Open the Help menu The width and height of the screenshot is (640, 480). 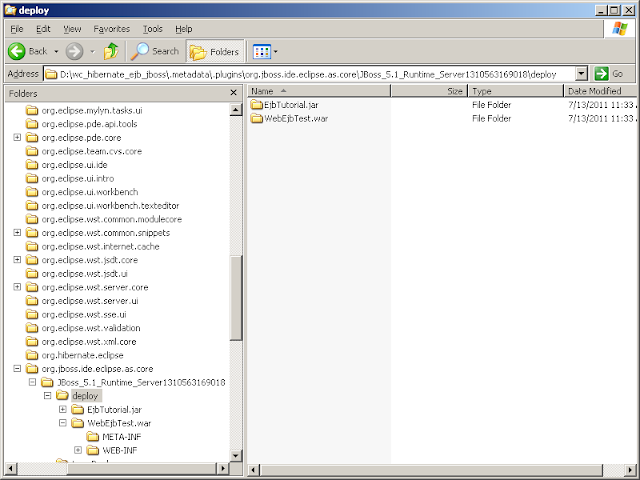click(x=184, y=29)
